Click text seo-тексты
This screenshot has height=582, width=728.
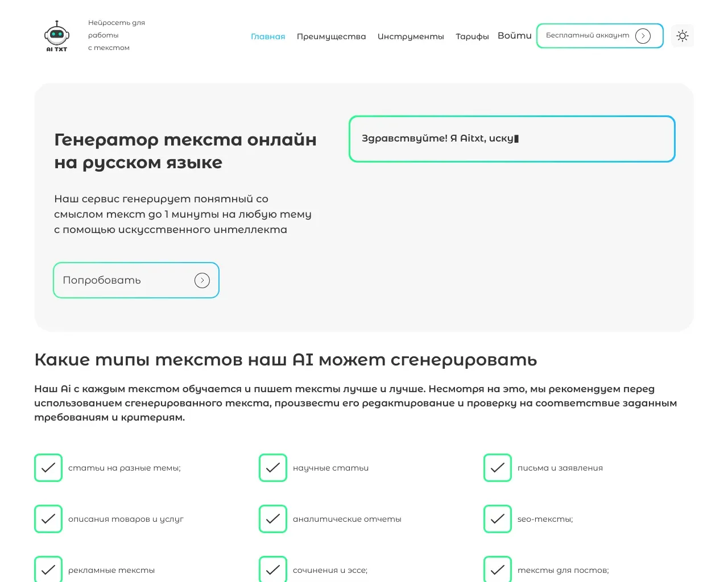(545, 519)
